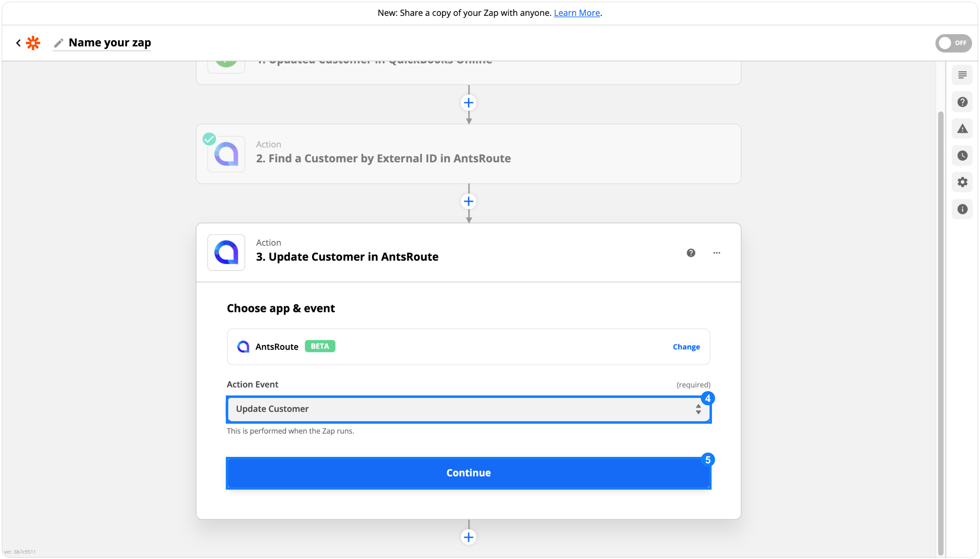Open step 2 Find a Customer by External ID
This screenshot has height=559, width=980.
(468, 154)
